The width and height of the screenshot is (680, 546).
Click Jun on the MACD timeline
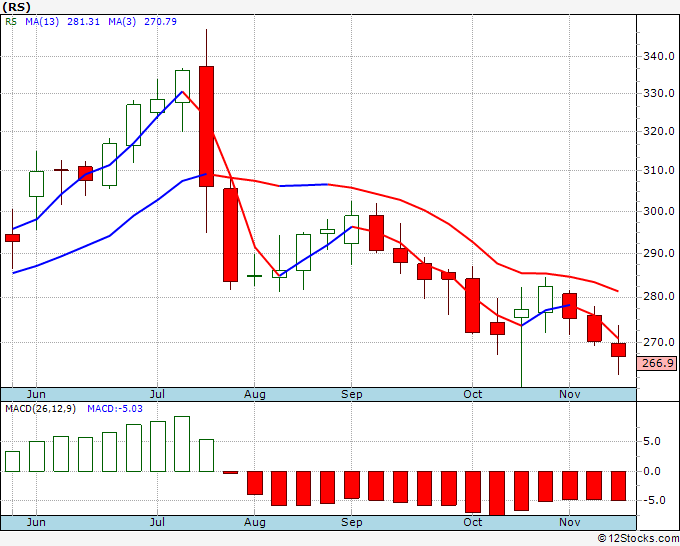point(36,522)
